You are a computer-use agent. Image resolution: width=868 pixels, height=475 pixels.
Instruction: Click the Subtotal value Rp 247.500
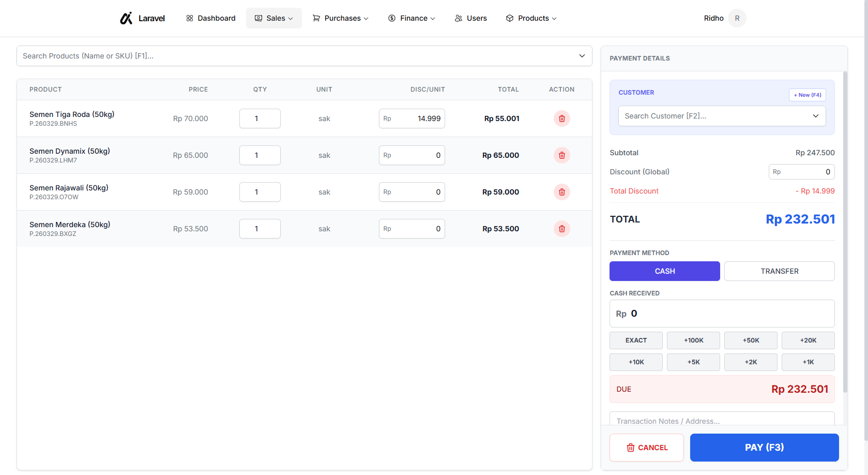pos(815,153)
